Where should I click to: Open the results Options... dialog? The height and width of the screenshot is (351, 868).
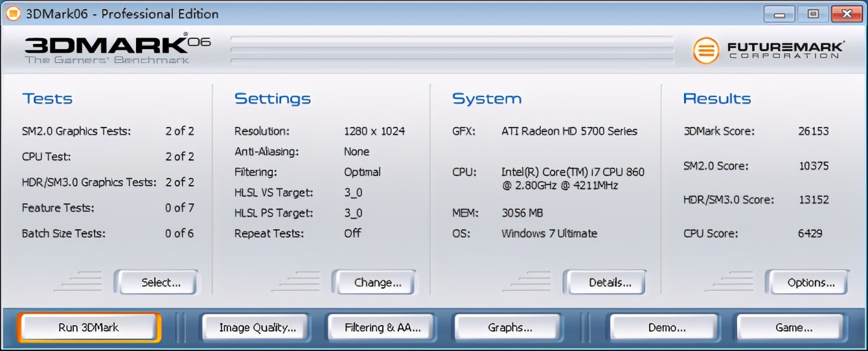(x=807, y=282)
